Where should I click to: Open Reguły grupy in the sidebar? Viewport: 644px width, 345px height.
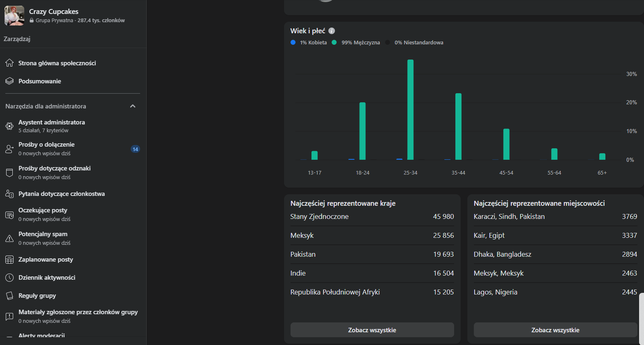click(37, 296)
